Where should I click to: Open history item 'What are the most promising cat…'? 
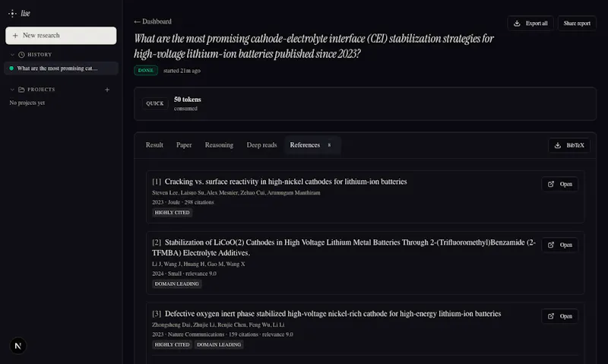(x=61, y=68)
